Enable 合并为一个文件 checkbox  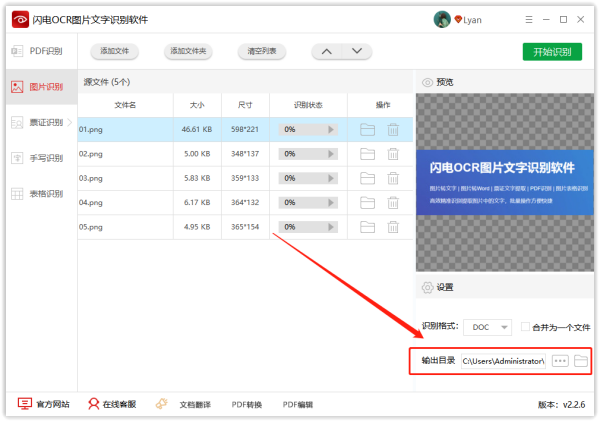[525, 327]
